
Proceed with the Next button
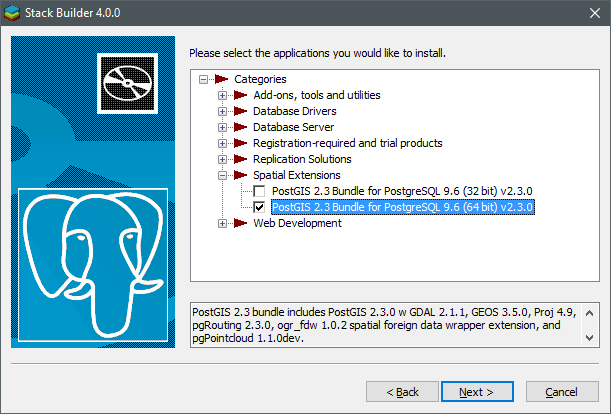tap(477, 391)
